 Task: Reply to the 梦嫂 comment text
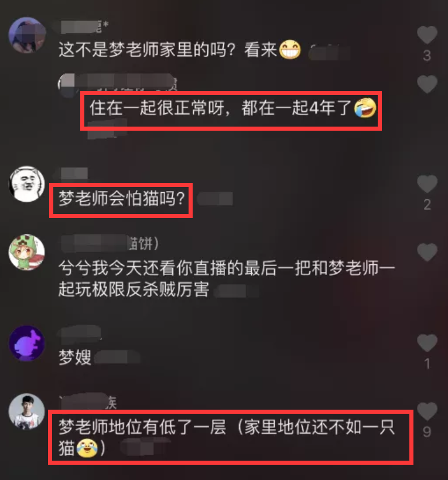tap(75, 358)
